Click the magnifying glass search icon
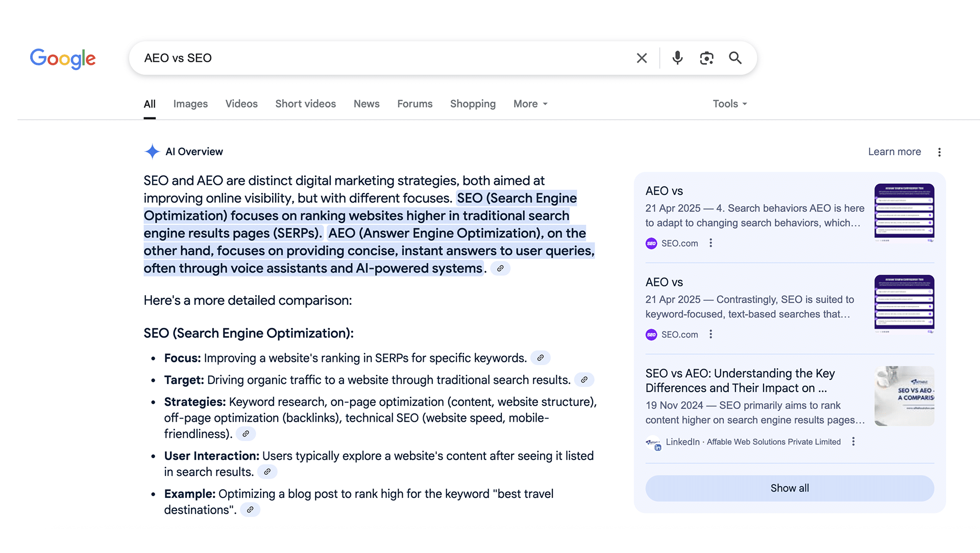 tap(735, 58)
